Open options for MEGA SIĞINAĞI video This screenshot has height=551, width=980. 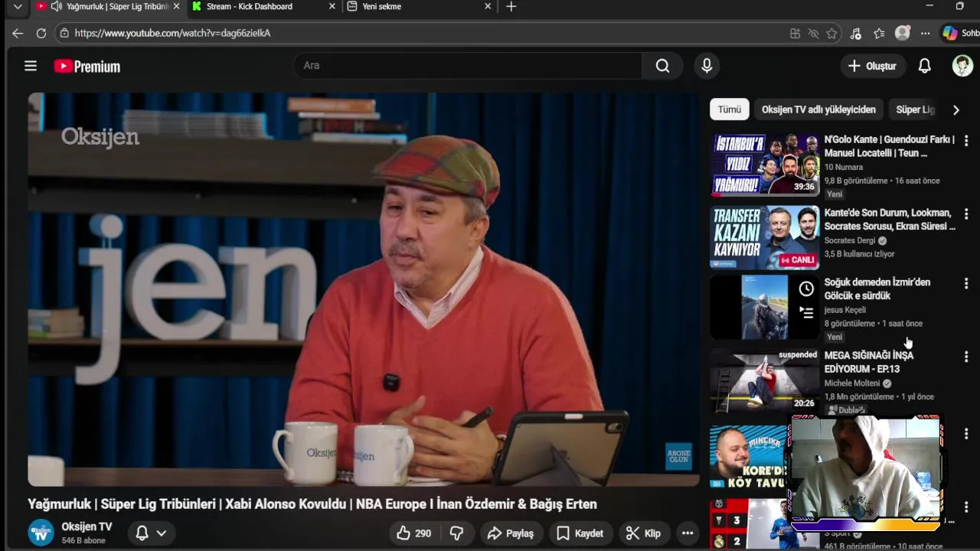966,357
